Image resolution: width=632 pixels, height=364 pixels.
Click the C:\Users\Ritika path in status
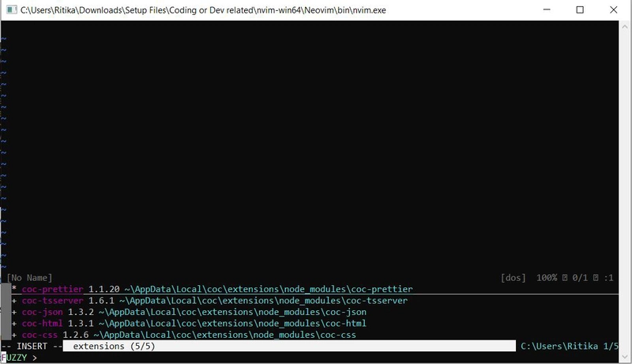click(x=559, y=347)
